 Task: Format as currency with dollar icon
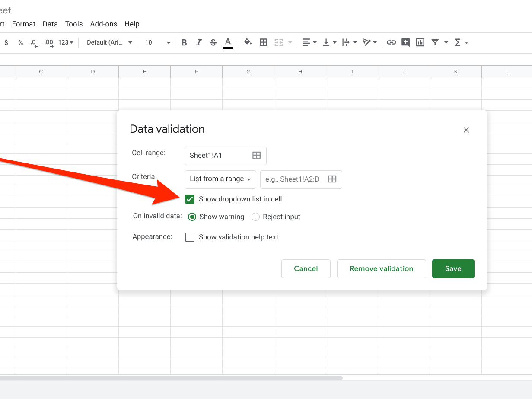tap(6, 42)
